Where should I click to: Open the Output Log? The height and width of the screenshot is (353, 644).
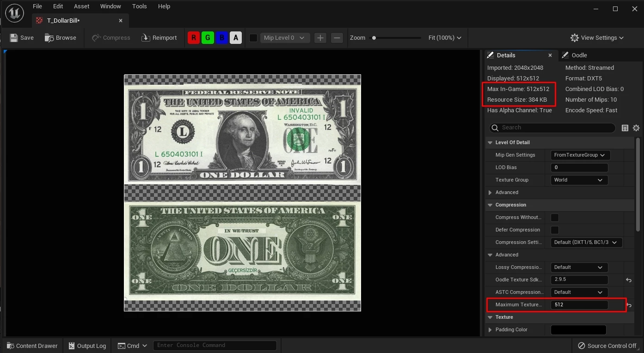click(x=87, y=346)
